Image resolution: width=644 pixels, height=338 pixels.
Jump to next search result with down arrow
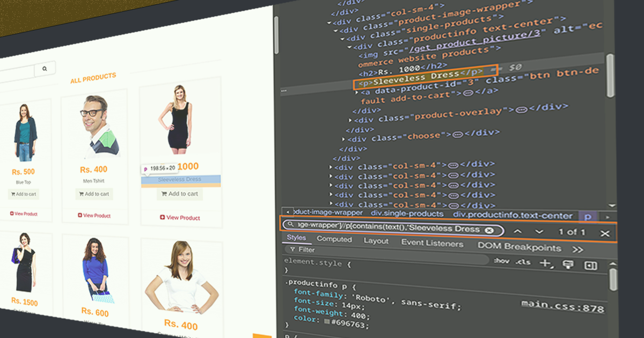pyautogui.click(x=539, y=231)
